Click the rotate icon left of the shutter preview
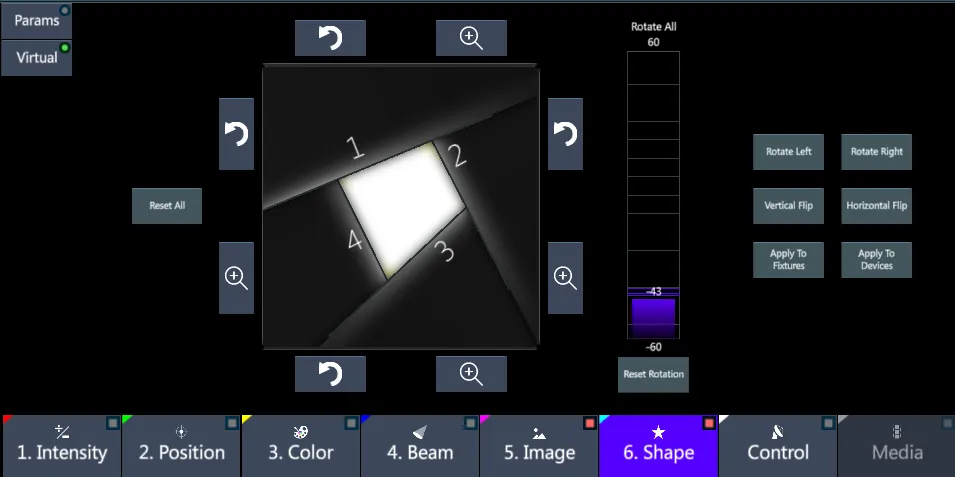This screenshot has width=955, height=477. [x=236, y=134]
